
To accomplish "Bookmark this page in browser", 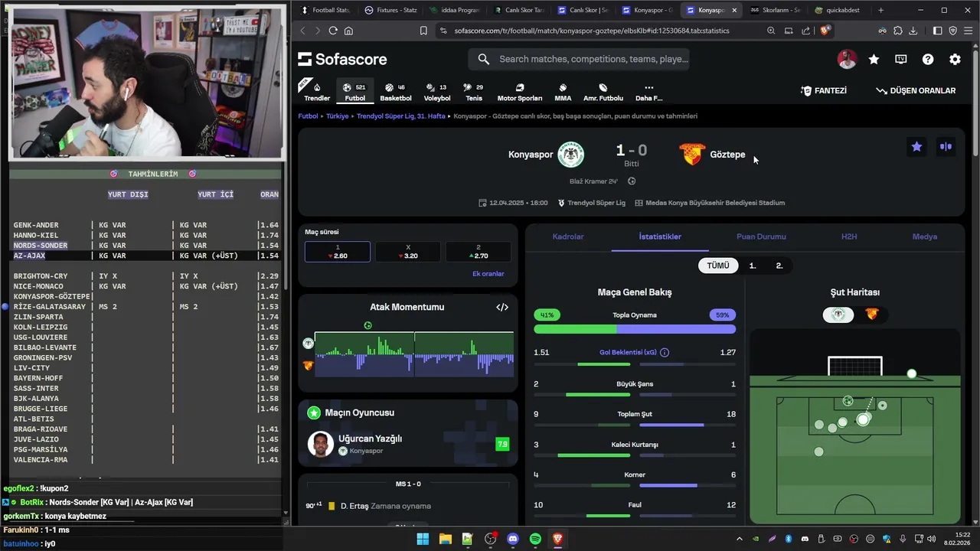I will tap(423, 31).
